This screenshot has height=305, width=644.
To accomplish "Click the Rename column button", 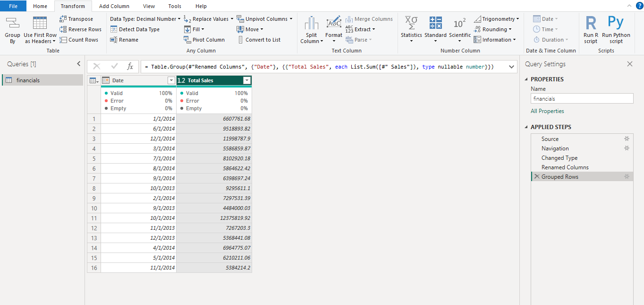I will [x=124, y=40].
